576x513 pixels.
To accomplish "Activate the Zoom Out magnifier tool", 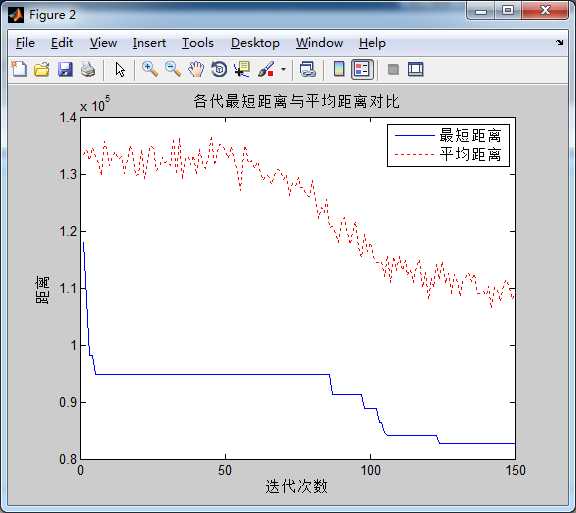I will [x=173, y=69].
